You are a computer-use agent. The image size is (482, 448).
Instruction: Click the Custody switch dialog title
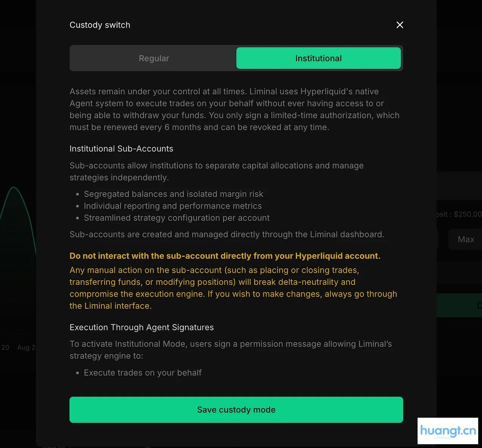pyautogui.click(x=100, y=25)
